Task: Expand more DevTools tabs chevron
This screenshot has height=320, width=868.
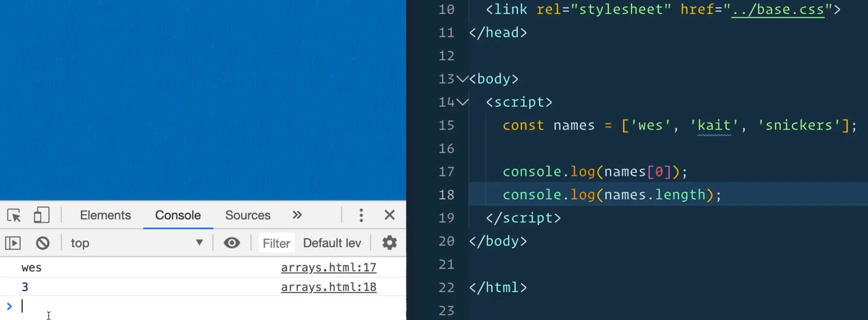Action: coord(297,215)
